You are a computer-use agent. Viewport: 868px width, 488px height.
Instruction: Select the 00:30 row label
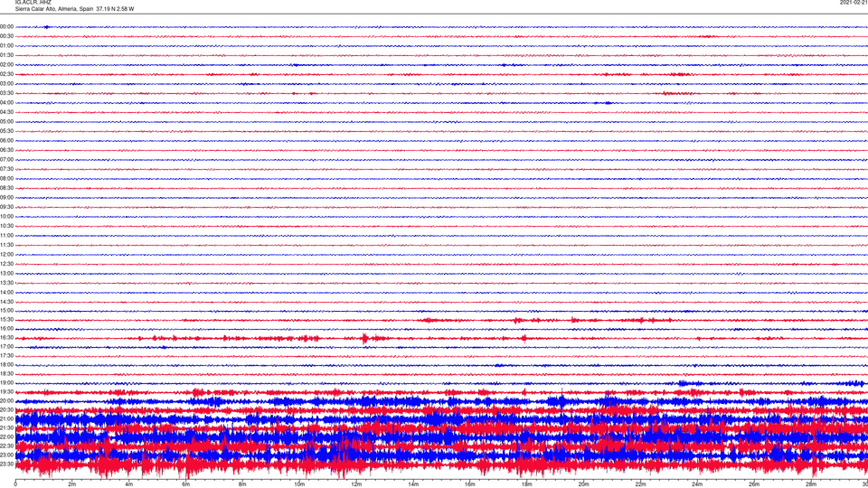6,36
